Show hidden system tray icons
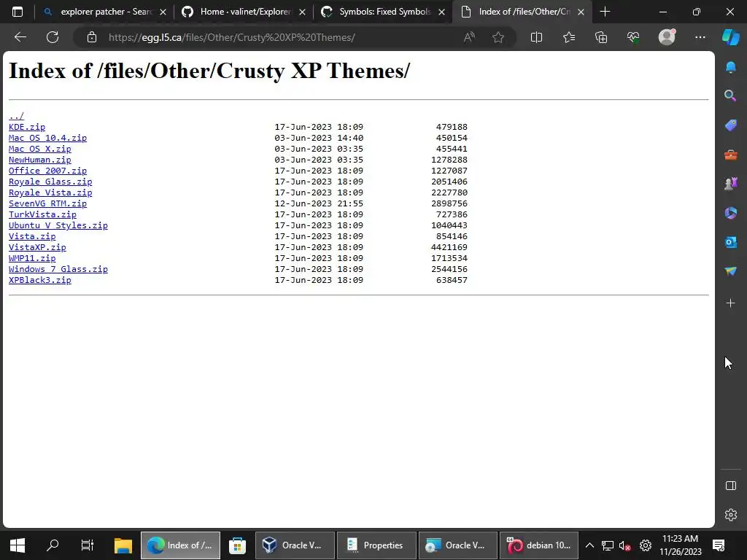The width and height of the screenshot is (747, 560). click(x=589, y=545)
